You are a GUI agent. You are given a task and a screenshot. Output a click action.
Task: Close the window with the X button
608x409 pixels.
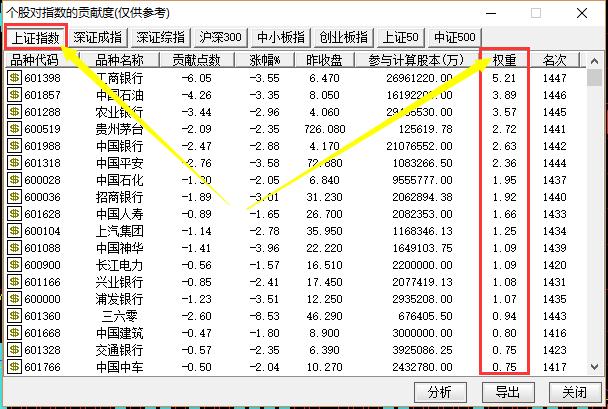(582, 13)
